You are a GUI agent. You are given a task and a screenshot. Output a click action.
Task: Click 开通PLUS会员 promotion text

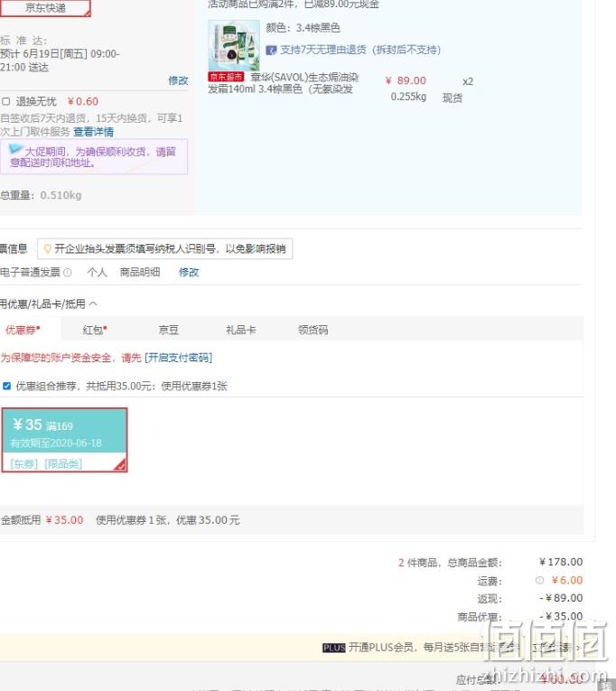[x=434, y=647]
